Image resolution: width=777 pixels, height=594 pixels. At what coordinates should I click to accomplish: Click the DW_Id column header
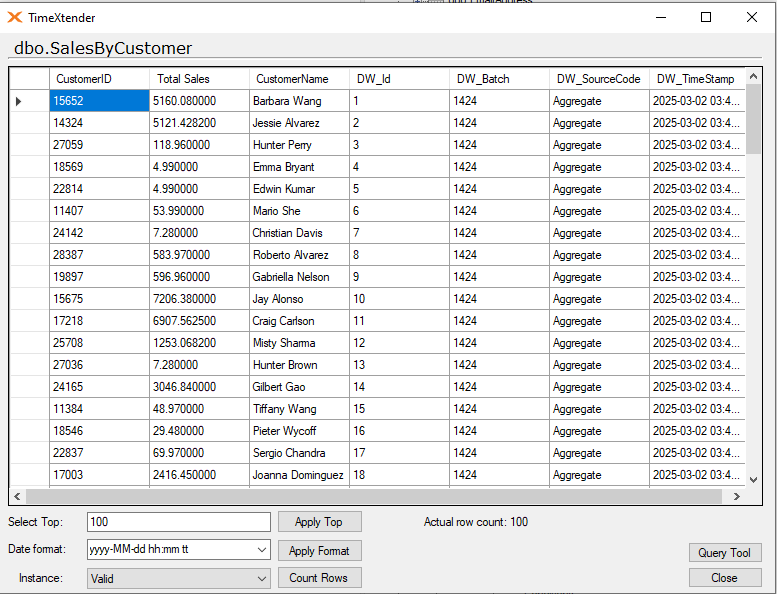(x=399, y=79)
